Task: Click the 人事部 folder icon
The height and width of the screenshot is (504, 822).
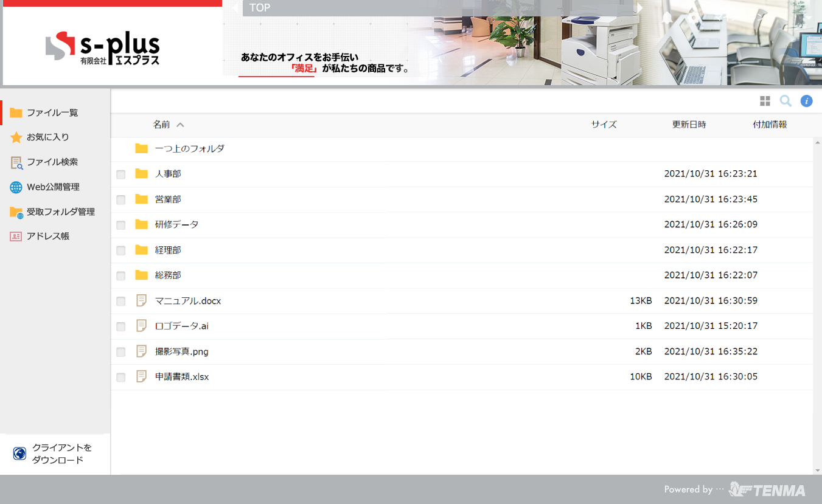Action: coord(142,174)
